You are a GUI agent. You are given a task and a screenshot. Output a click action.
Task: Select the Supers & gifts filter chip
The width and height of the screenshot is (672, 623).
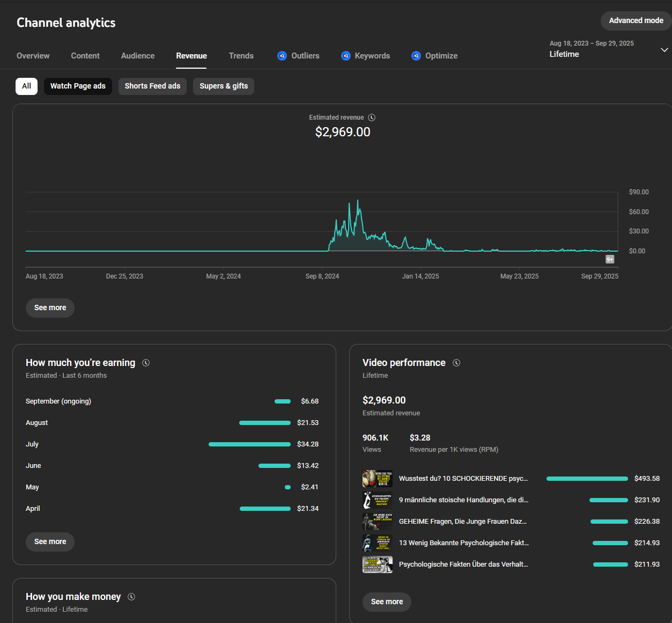coord(224,86)
